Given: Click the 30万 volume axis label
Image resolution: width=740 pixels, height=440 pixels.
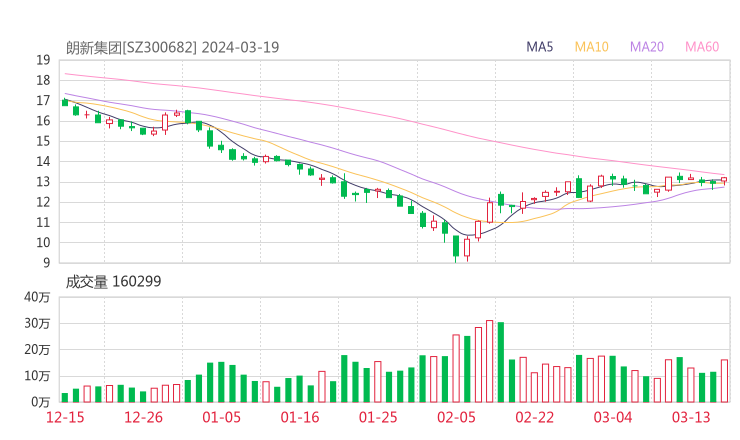Looking at the screenshot, I should tap(37, 324).
